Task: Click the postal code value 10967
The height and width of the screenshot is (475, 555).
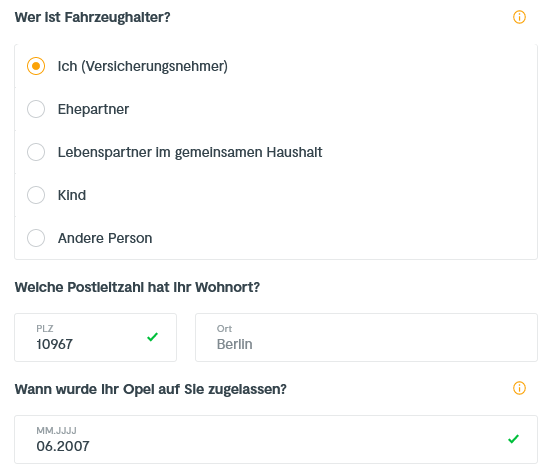Action: coord(55,344)
